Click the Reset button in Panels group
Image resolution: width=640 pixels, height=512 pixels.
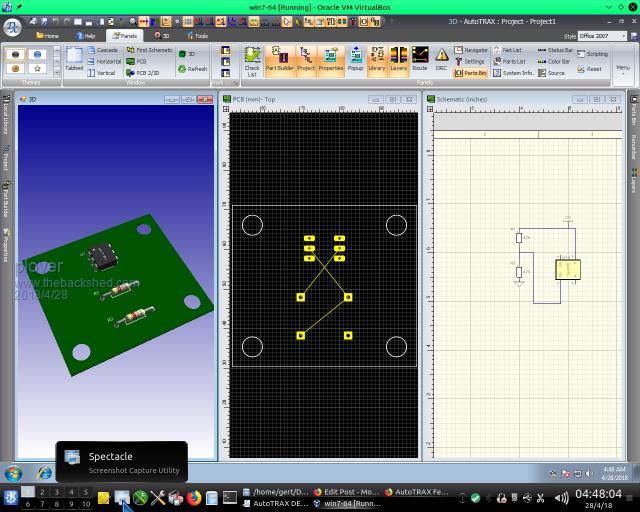coord(590,69)
